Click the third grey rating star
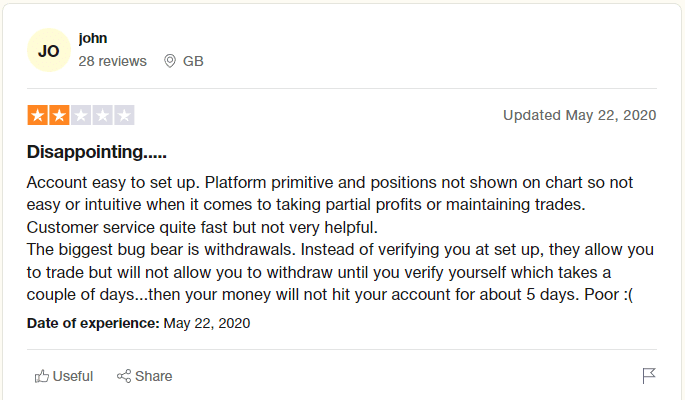The image size is (685, 400). click(81, 115)
